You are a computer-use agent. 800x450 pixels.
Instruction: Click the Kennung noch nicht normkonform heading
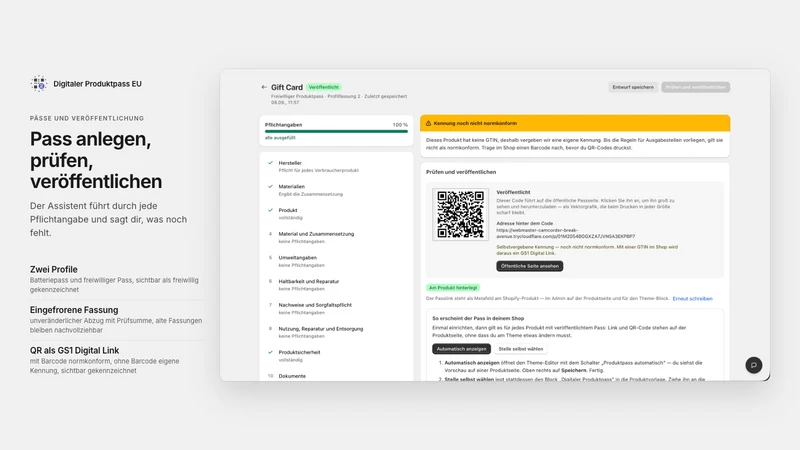coord(475,123)
